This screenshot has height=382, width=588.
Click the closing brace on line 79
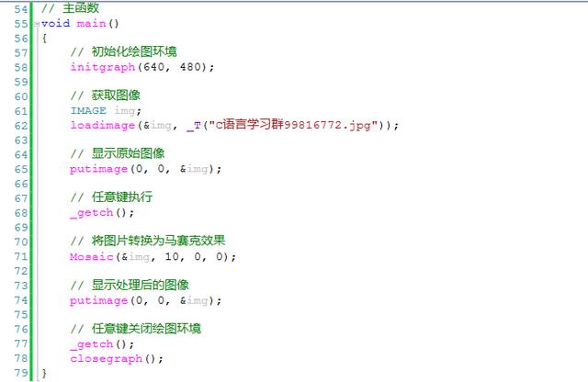click(x=44, y=373)
